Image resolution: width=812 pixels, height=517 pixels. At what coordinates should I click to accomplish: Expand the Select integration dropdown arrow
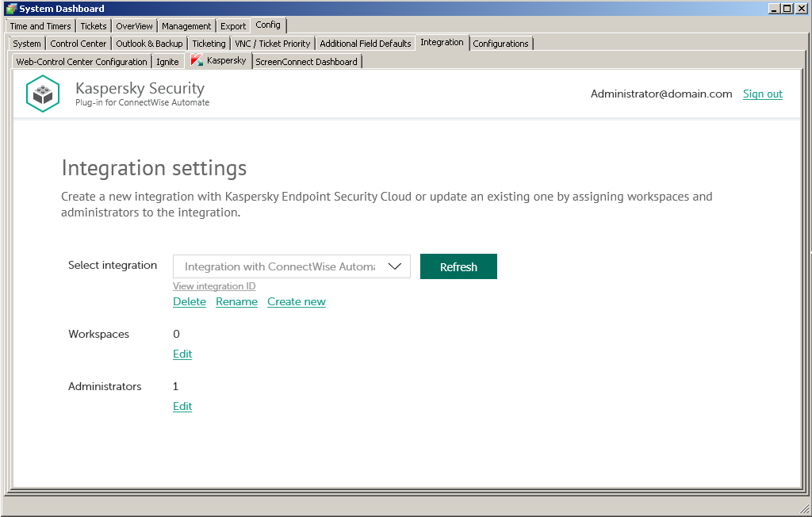(395, 266)
